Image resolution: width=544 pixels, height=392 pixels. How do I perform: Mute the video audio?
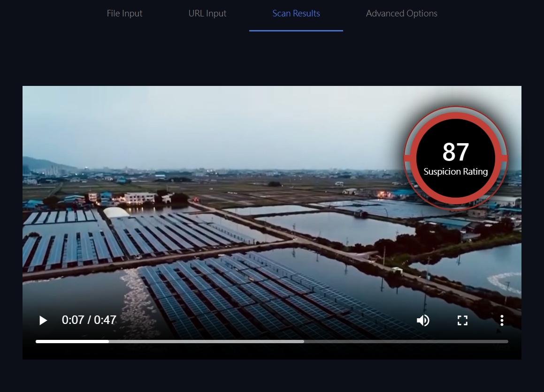coord(423,321)
